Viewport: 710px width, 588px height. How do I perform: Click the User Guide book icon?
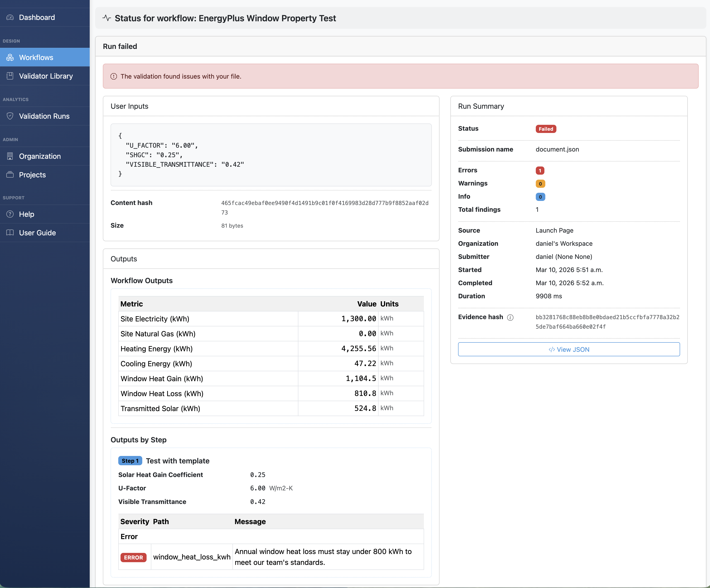[10, 232]
